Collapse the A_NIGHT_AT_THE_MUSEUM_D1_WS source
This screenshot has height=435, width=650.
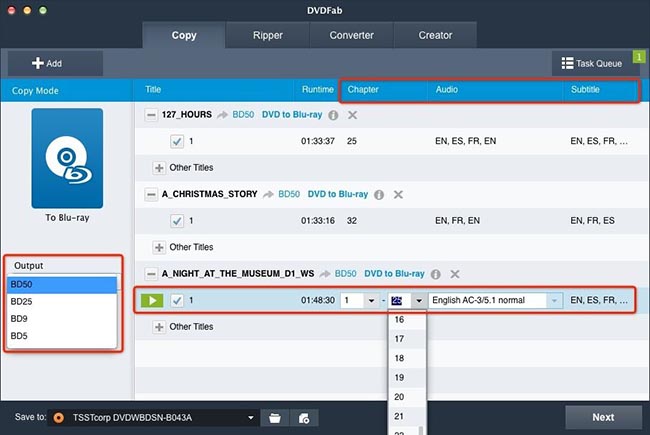tap(151, 274)
